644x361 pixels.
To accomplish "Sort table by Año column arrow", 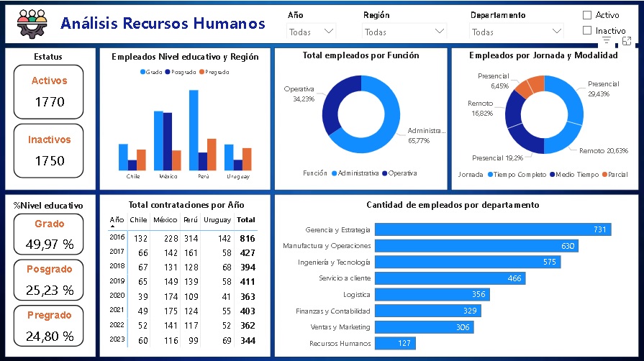I will pos(112,226).
